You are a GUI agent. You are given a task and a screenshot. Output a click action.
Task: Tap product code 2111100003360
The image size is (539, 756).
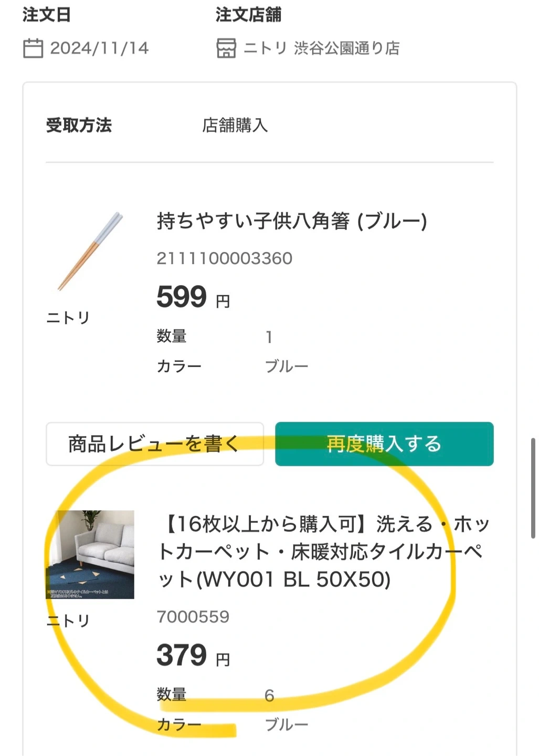225,258
